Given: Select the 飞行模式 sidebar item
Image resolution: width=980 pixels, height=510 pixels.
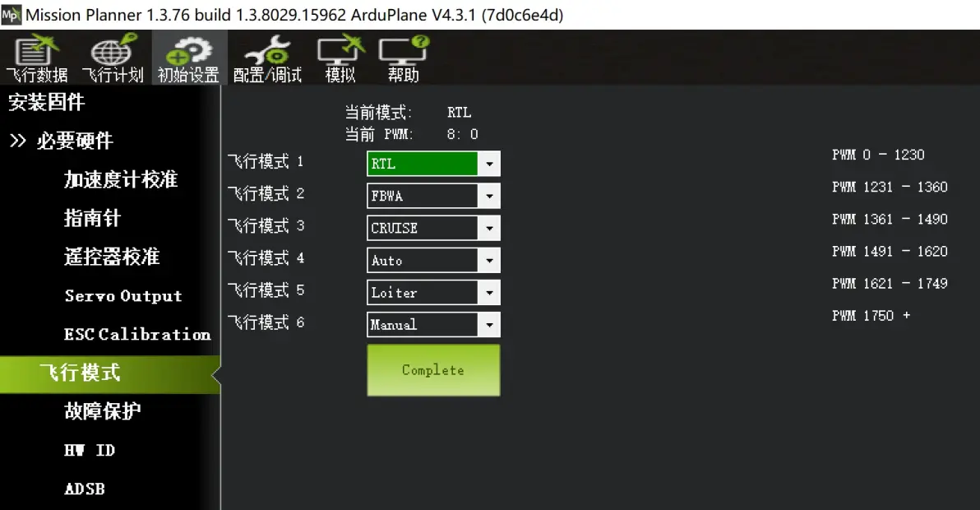Looking at the screenshot, I should [110, 374].
